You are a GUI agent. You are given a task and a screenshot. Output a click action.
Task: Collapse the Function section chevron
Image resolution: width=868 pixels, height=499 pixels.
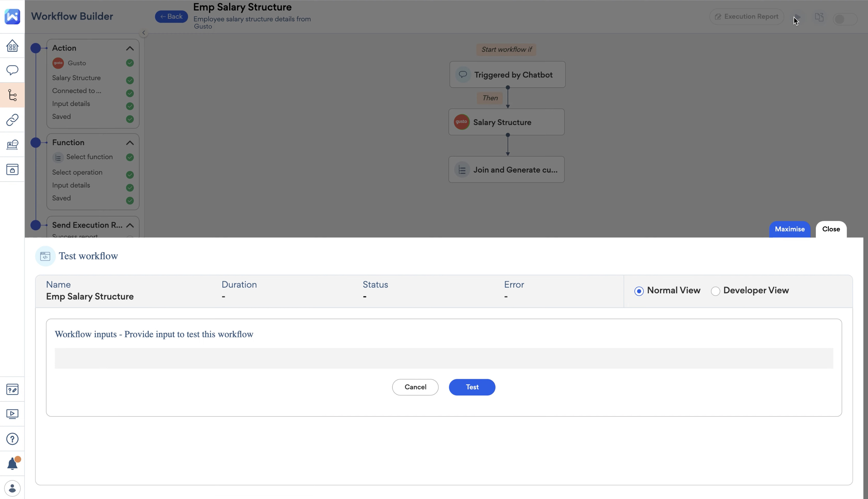[130, 142]
